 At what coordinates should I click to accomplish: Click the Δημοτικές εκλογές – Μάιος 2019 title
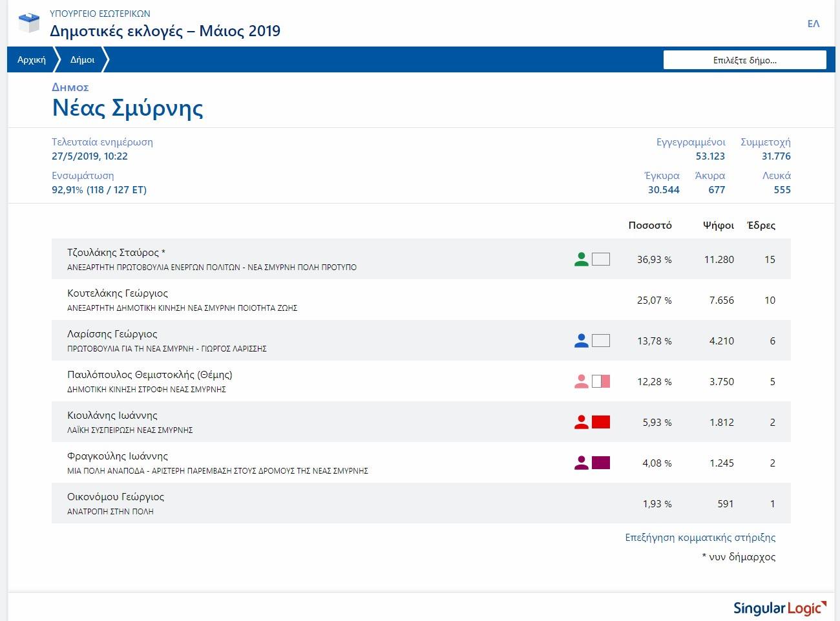click(165, 31)
